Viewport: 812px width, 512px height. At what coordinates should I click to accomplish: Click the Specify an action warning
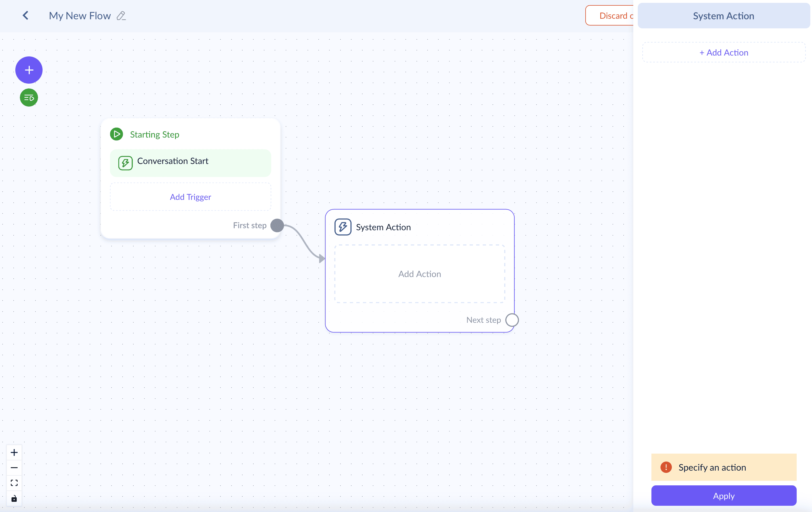coord(724,467)
